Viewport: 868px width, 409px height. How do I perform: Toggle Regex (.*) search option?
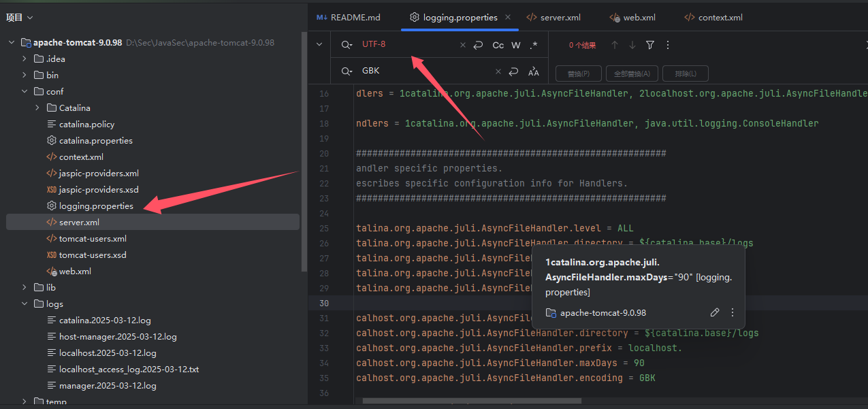tap(534, 45)
